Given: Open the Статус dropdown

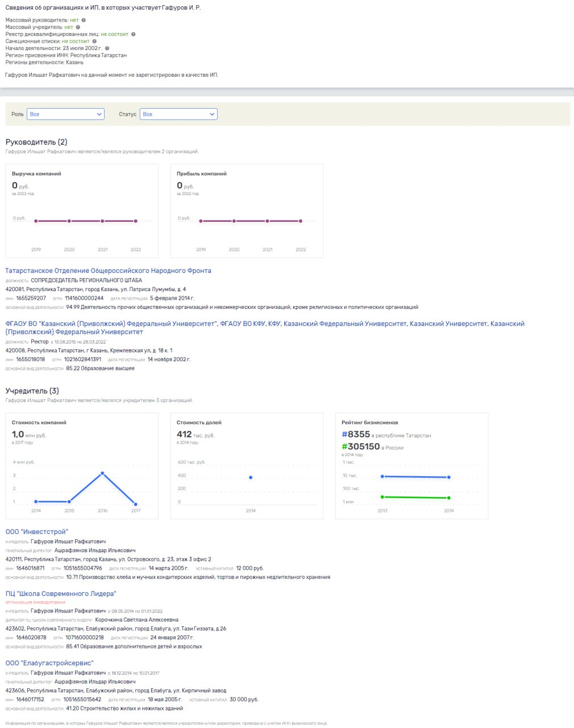Looking at the screenshot, I should click(x=178, y=114).
